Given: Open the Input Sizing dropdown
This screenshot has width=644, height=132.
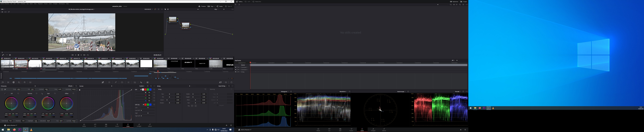Looking at the screenshot, I should 222,86.
